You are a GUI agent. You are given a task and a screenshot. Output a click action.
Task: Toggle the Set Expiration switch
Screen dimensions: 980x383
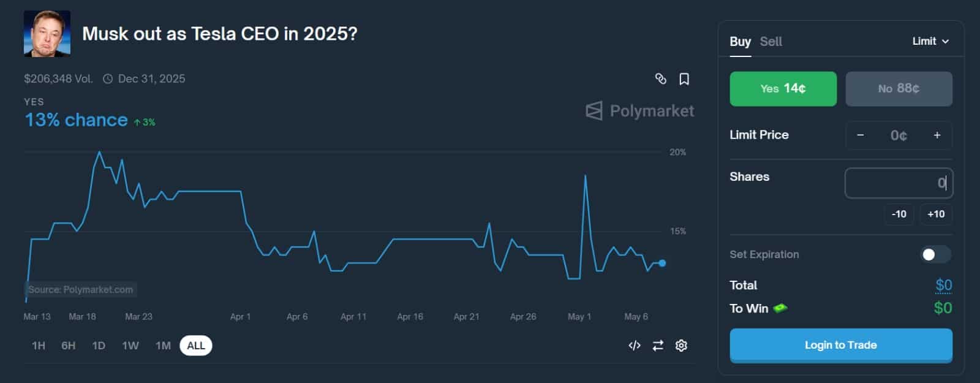tap(935, 254)
